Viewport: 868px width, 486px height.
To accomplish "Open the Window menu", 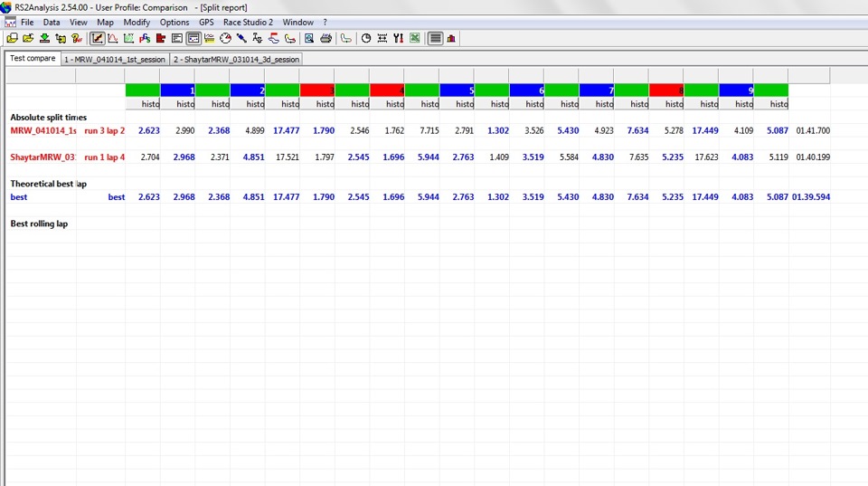I will (297, 22).
